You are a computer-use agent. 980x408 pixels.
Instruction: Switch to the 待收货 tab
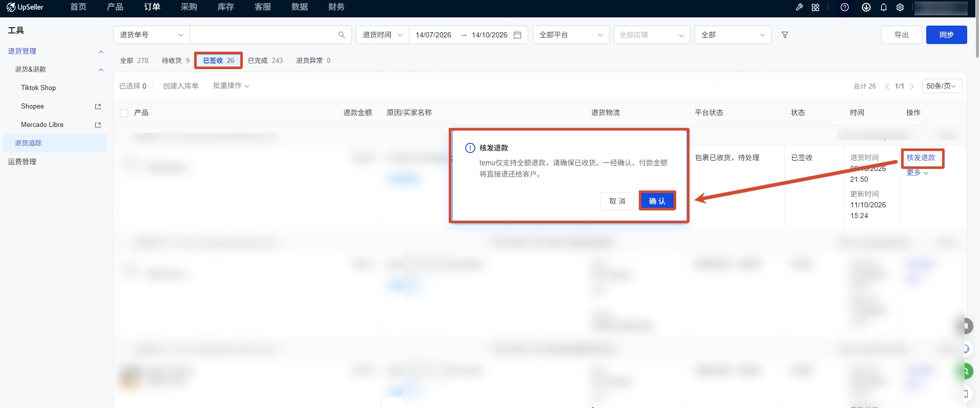click(176, 60)
